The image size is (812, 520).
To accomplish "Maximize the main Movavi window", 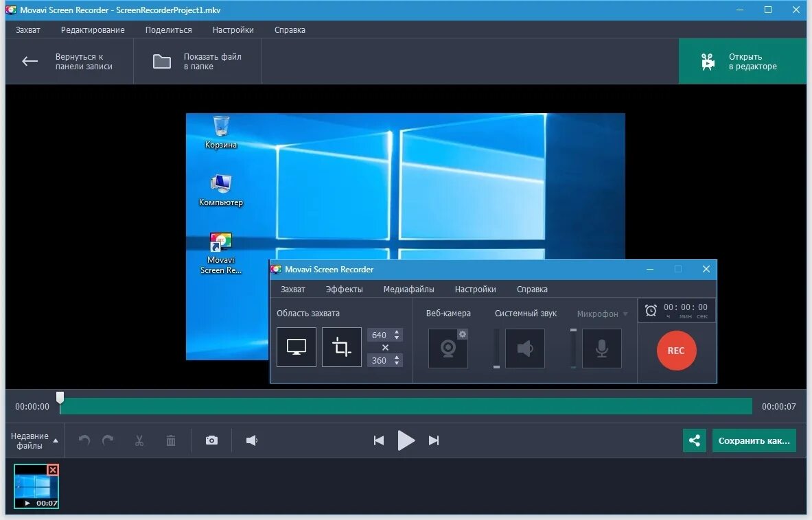I will (768, 10).
